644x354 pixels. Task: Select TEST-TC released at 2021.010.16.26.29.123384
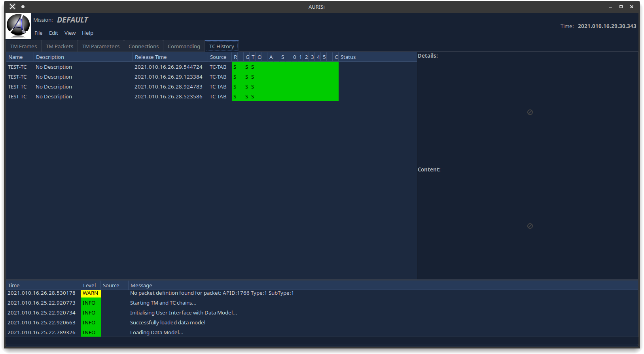click(212, 77)
